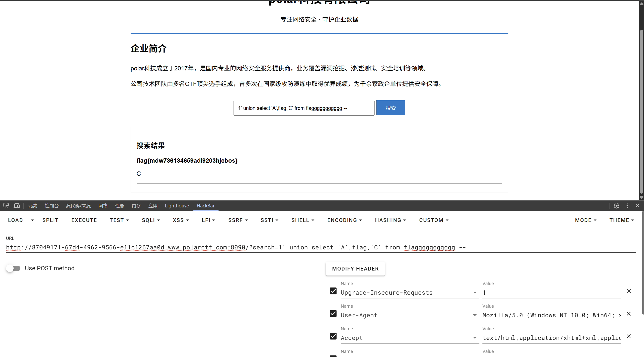Remove the Upgrade-Insecure-Requests header row
644x357 pixels.
[629, 291]
